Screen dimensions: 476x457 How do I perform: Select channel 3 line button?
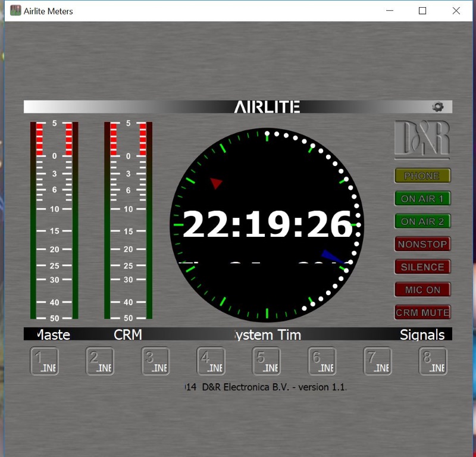click(156, 361)
